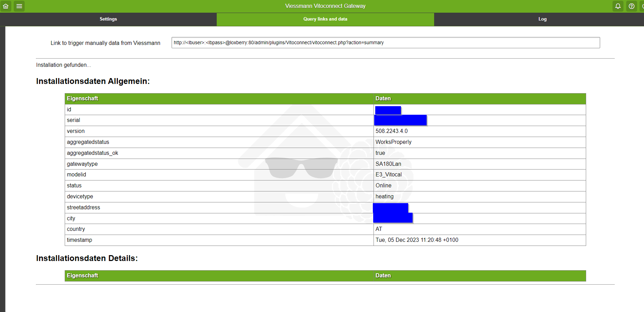
Task: Click the Viessmann Vitoconnect Gateway title
Action: (325, 6)
